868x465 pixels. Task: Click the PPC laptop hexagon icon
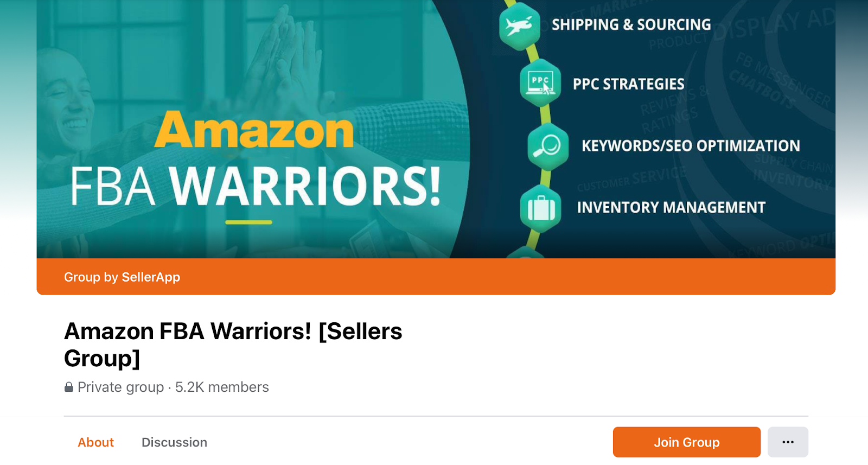click(x=540, y=83)
